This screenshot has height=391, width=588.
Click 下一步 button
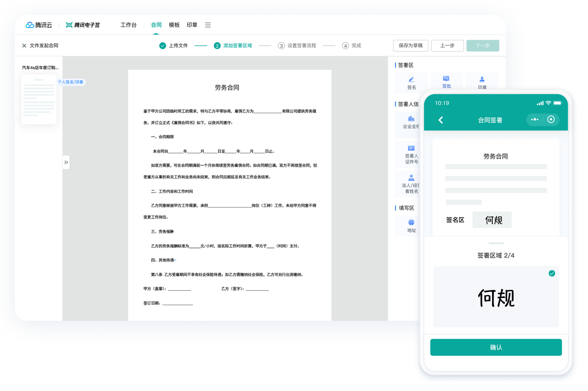click(483, 46)
